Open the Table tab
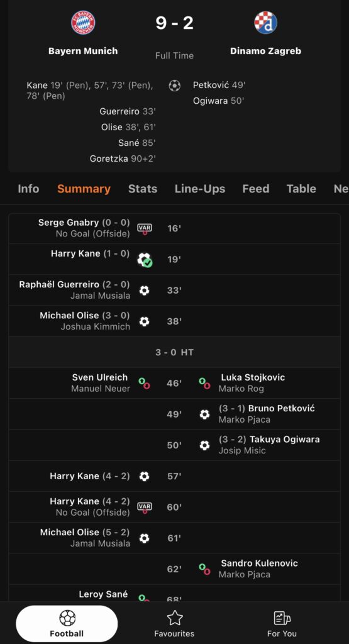 point(301,189)
